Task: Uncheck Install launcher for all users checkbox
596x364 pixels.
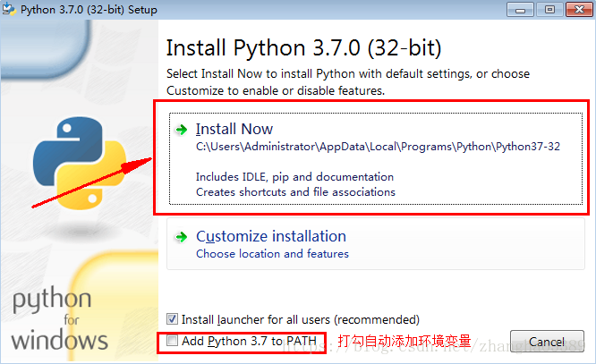Action: 172,318
